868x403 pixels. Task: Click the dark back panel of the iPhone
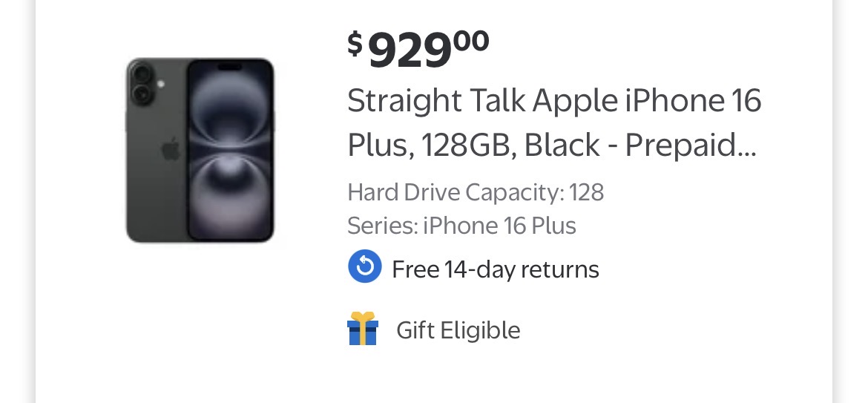click(156, 193)
